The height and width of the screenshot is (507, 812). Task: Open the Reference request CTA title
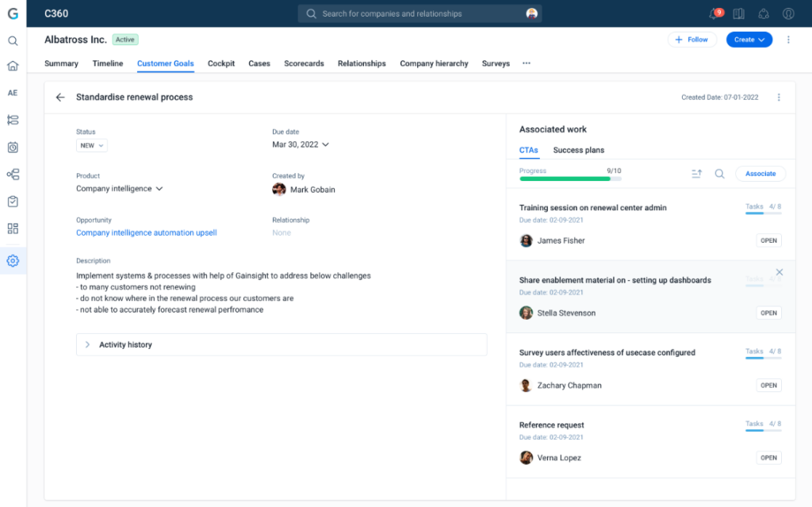[x=552, y=425]
